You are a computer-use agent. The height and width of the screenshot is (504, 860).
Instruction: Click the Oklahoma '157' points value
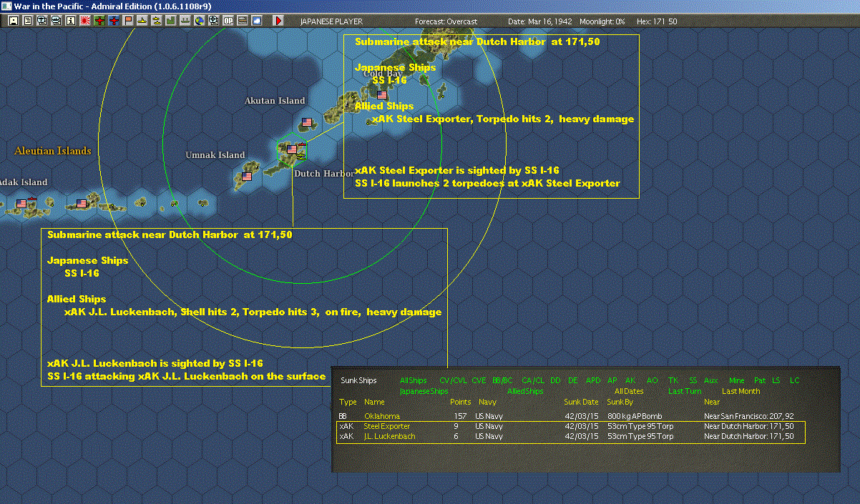[460, 415]
